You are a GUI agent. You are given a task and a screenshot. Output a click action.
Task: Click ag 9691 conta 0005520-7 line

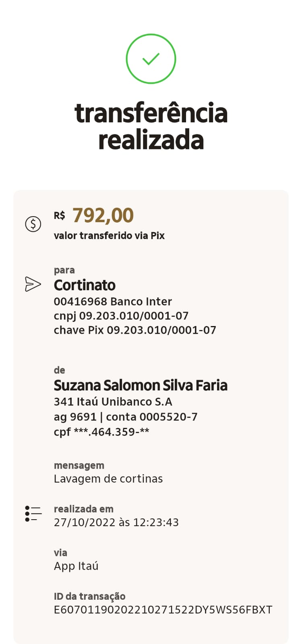[126, 417]
